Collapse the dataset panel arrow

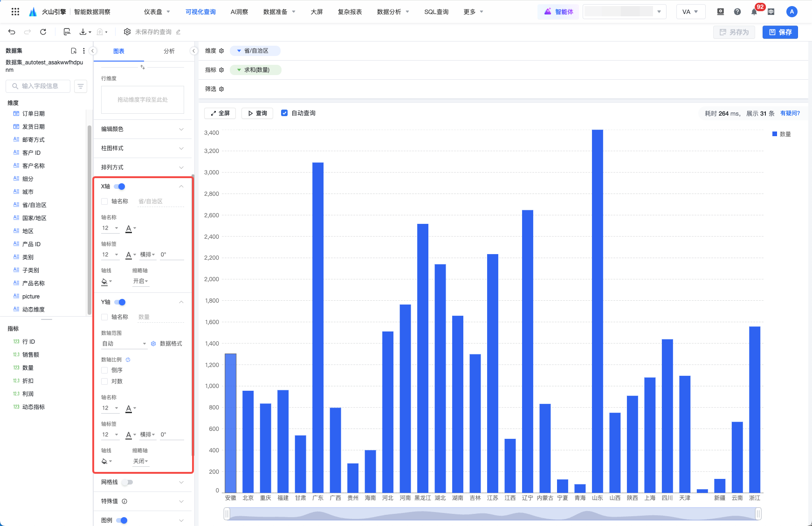tap(93, 51)
